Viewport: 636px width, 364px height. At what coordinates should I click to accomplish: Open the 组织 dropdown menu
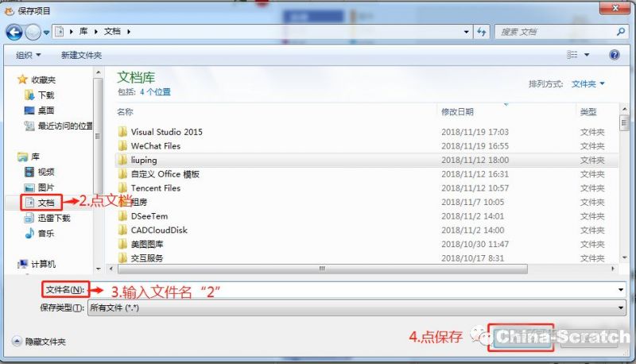point(28,55)
